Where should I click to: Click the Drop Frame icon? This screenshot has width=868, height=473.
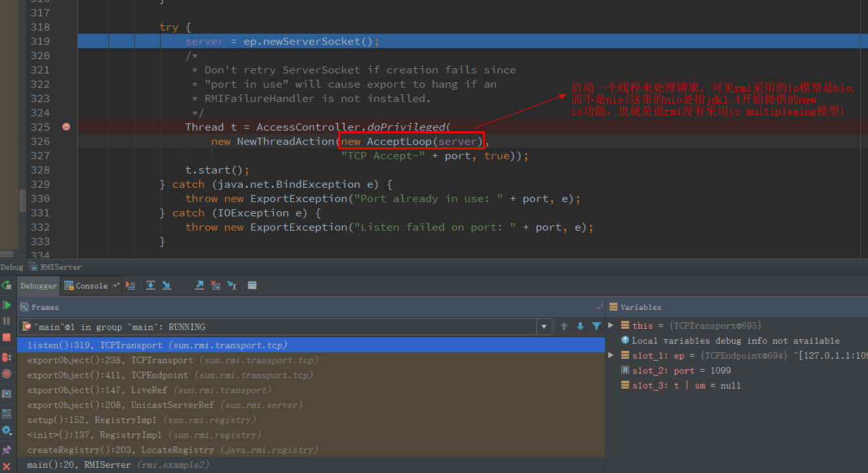pos(216,285)
